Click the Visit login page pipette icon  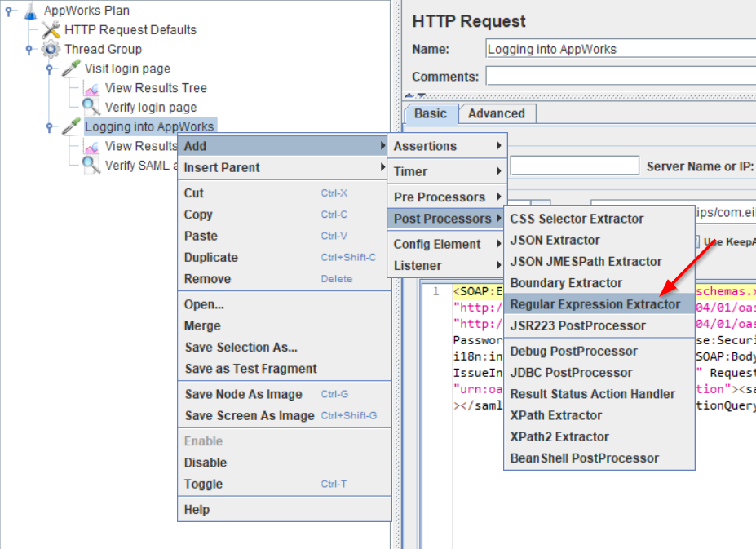[72, 69]
